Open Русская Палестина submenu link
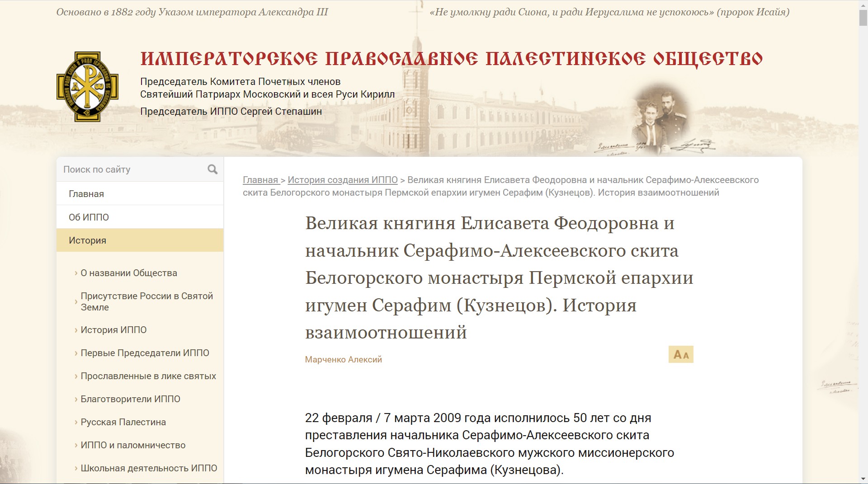Image resolution: width=868 pixels, height=484 pixels. coord(123,422)
